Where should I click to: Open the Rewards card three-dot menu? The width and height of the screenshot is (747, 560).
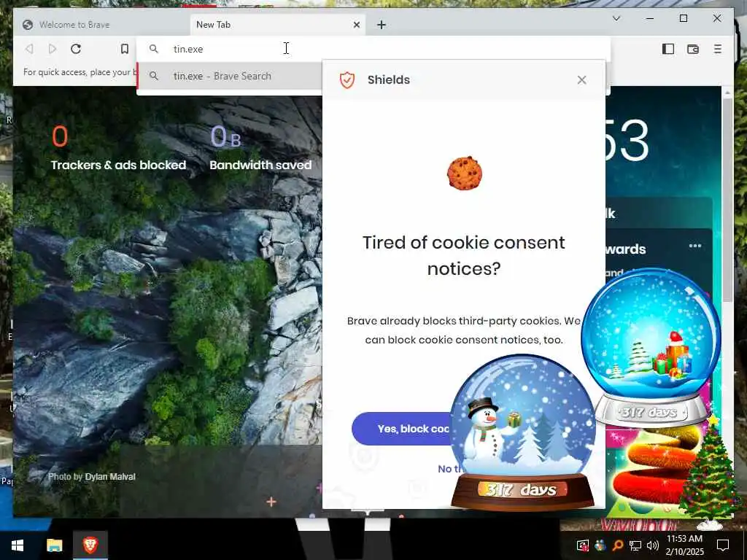(x=695, y=246)
